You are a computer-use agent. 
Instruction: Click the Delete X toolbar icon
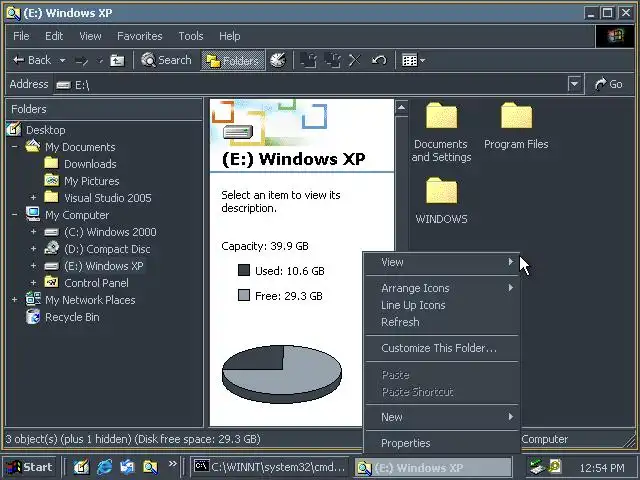(x=355, y=60)
